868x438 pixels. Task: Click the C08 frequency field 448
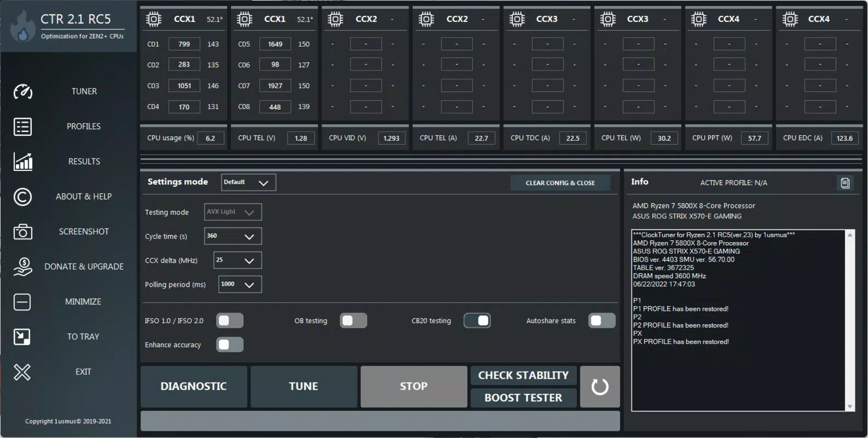pos(275,107)
